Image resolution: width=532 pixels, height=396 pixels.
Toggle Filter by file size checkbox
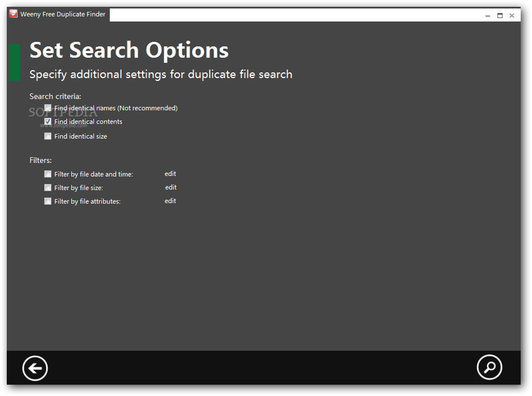(x=48, y=187)
